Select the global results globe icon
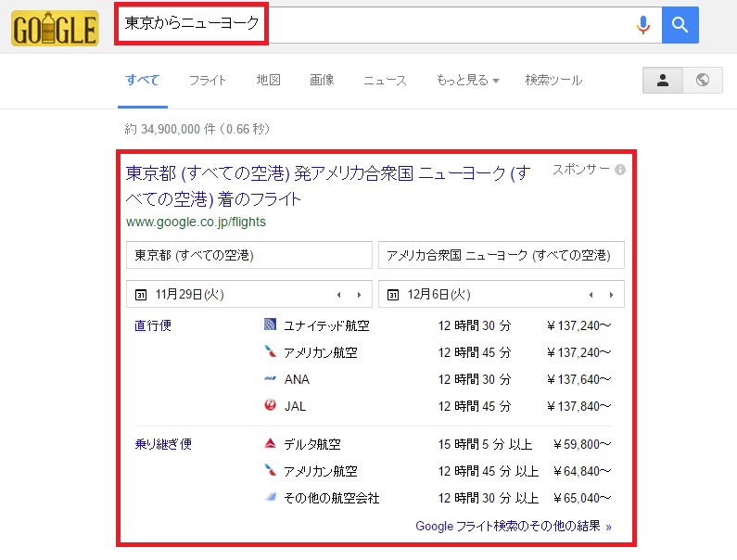Image resolution: width=737 pixels, height=560 pixels. click(703, 81)
